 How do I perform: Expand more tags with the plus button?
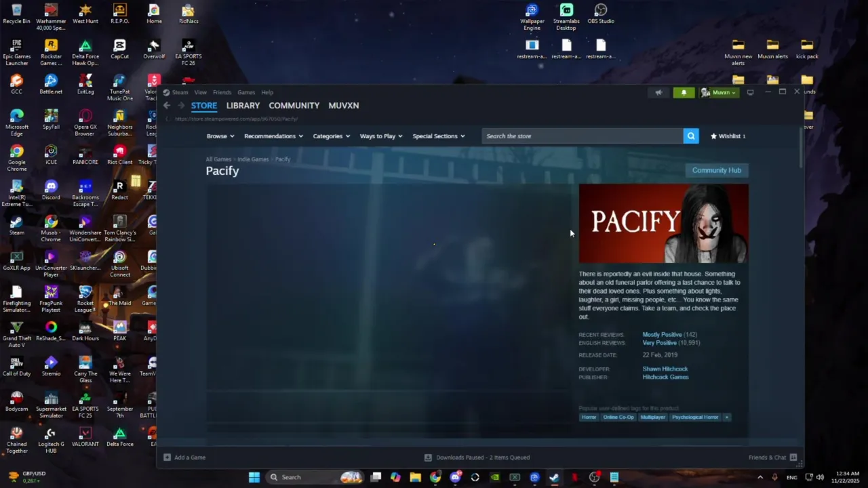[x=727, y=418]
